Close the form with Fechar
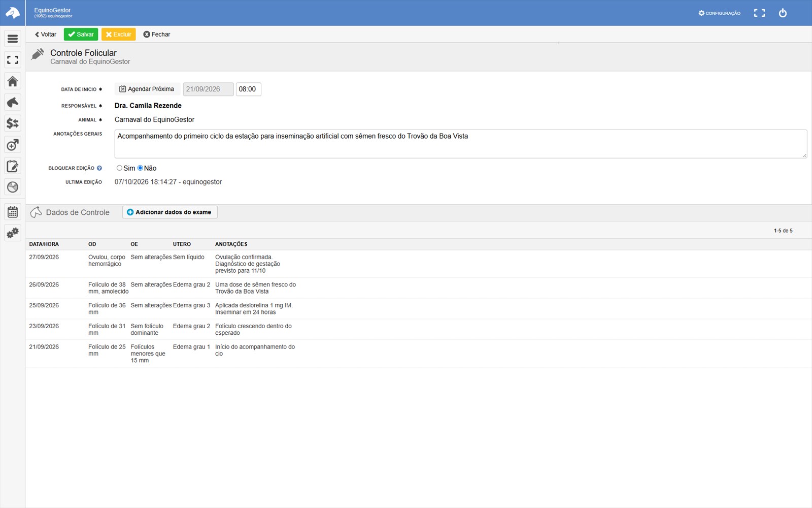This screenshot has height=508, width=812. pyautogui.click(x=157, y=35)
